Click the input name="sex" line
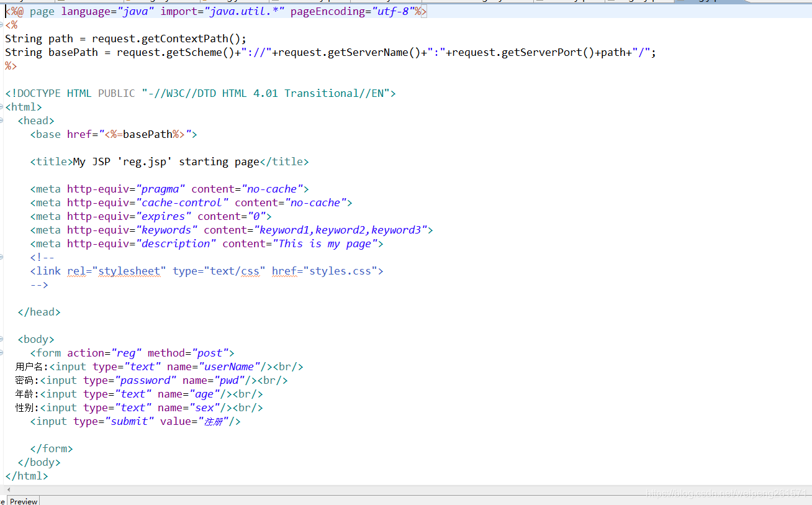The width and height of the screenshot is (812, 505). click(x=139, y=407)
